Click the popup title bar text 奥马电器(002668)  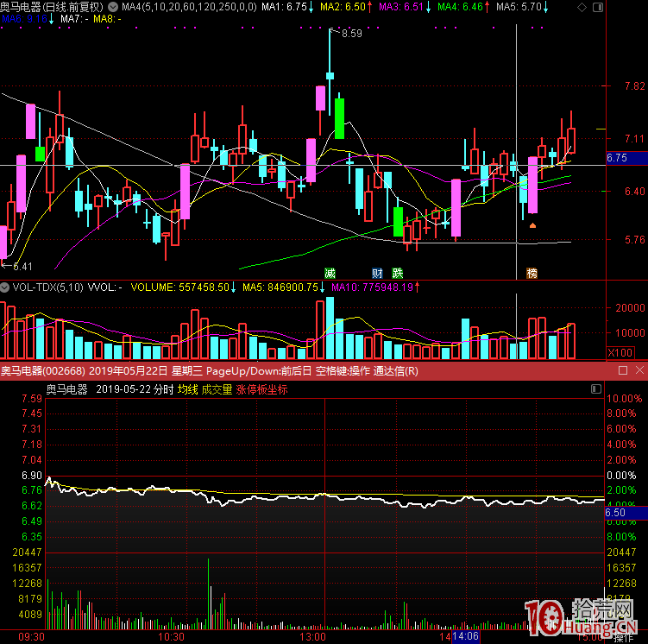click(x=42, y=371)
